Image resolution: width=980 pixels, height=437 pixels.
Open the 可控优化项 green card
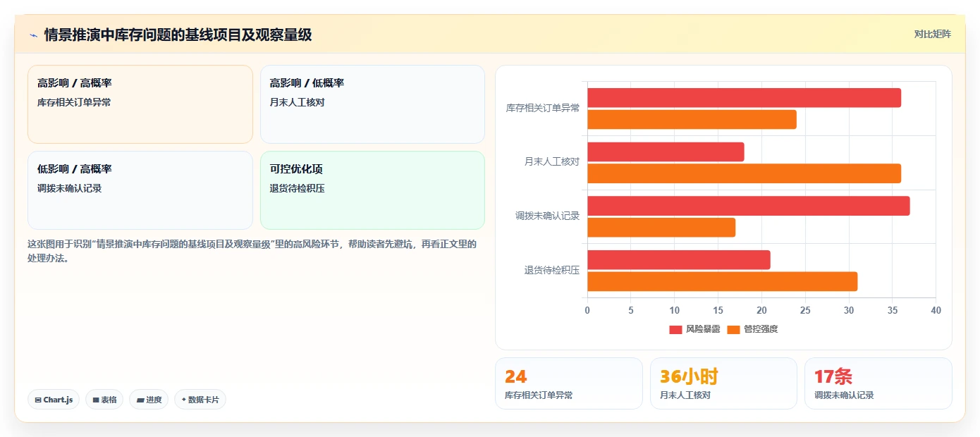tap(372, 190)
